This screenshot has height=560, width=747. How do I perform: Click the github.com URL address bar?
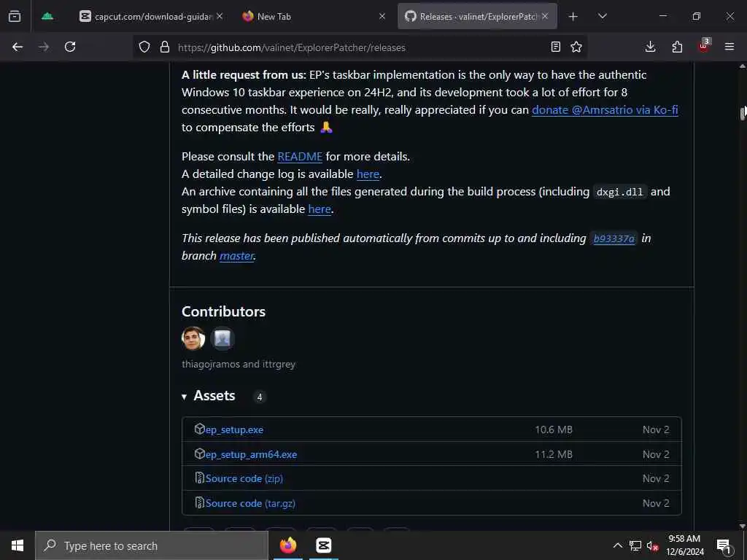(360, 47)
